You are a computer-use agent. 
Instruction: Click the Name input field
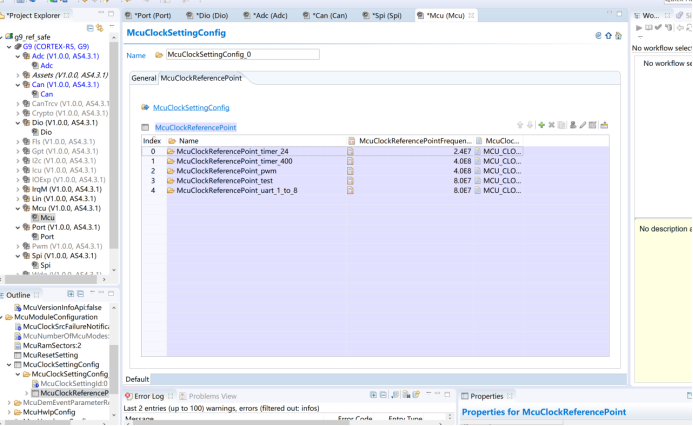coord(243,55)
